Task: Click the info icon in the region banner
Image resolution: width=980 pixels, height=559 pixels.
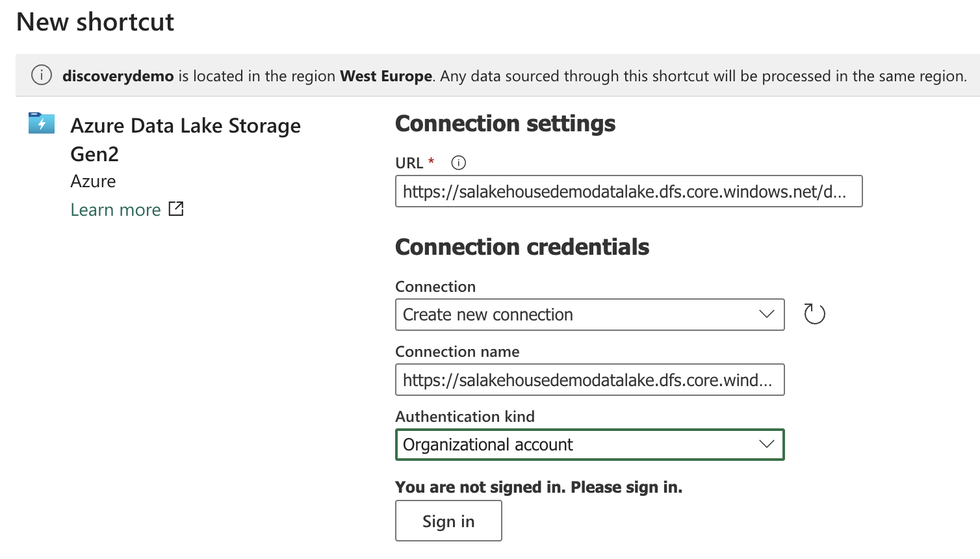Action: tap(42, 75)
